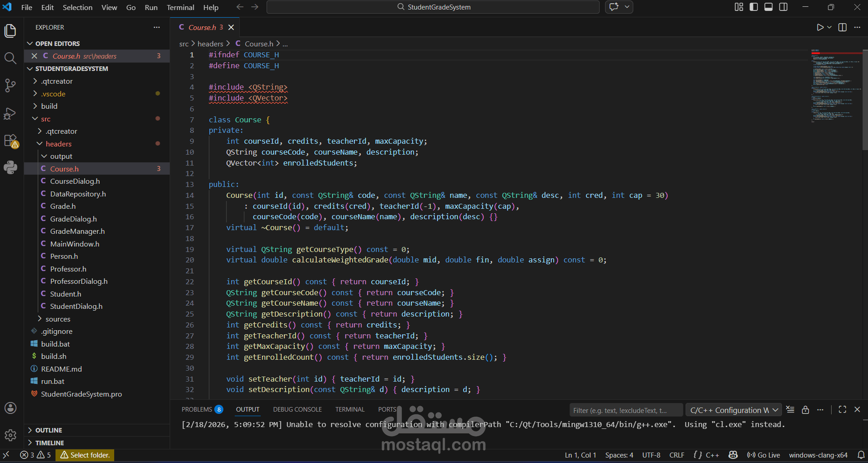Show notifications via the bell icon
Viewport: 868px width, 463px height.
point(861,455)
